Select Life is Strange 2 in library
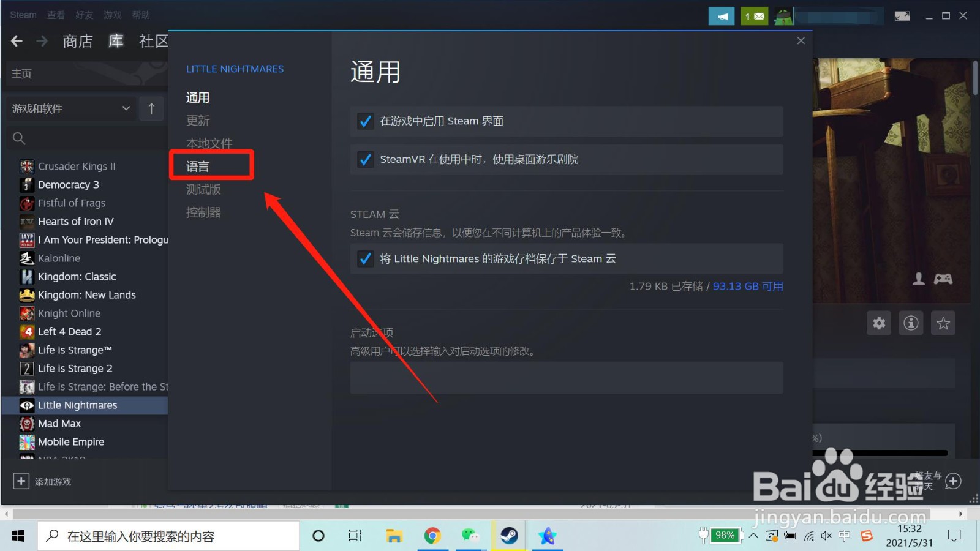980x551 pixels. (75, 369)
